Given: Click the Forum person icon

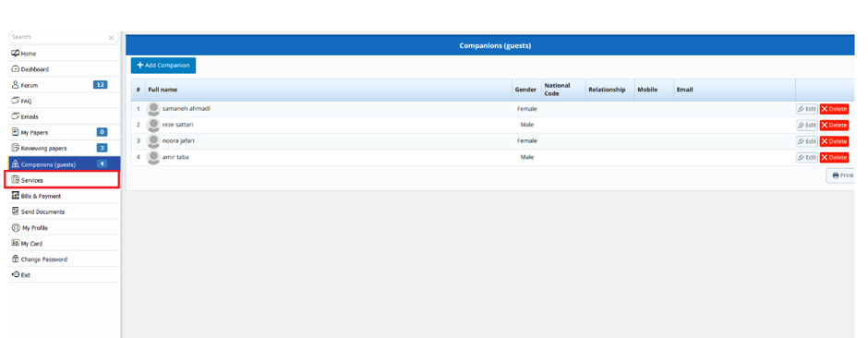Looking at the screenshot, I should tap(16, 85).
